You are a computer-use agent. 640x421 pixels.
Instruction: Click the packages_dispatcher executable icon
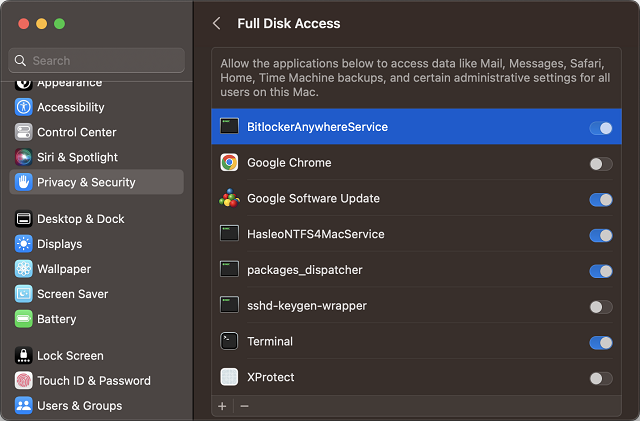point(229,270)
